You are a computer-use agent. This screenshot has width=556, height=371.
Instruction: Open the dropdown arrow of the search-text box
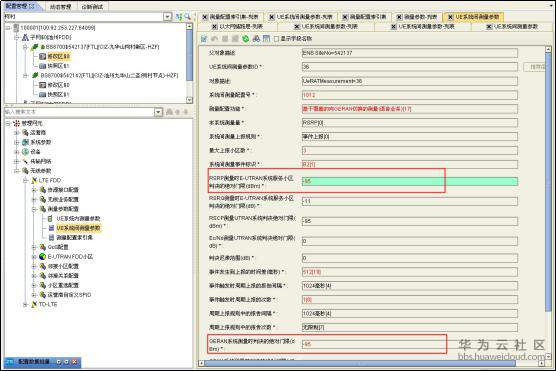pos(158,112)
